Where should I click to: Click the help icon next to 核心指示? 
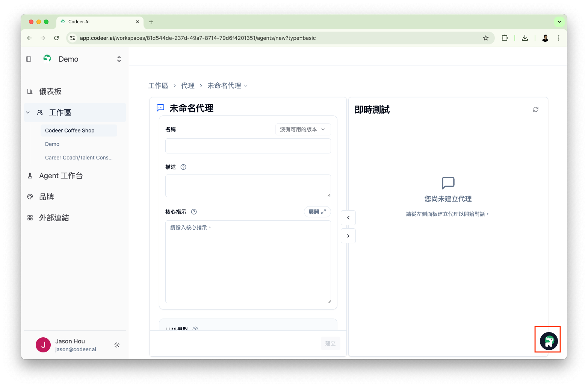[x=194, y=212]
